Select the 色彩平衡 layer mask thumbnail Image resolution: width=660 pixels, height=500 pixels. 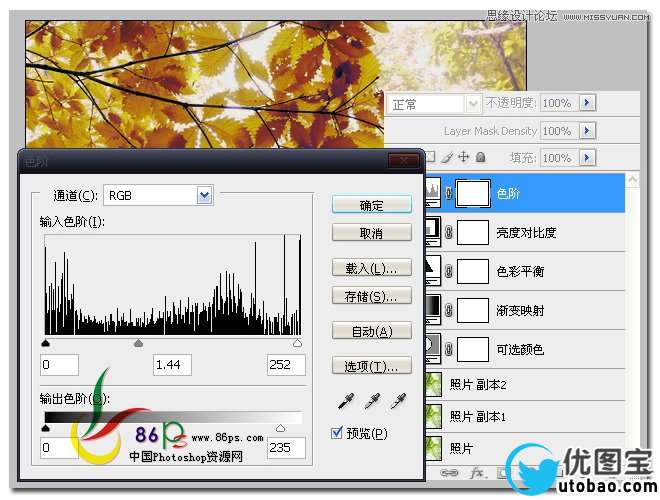(473, 271)
